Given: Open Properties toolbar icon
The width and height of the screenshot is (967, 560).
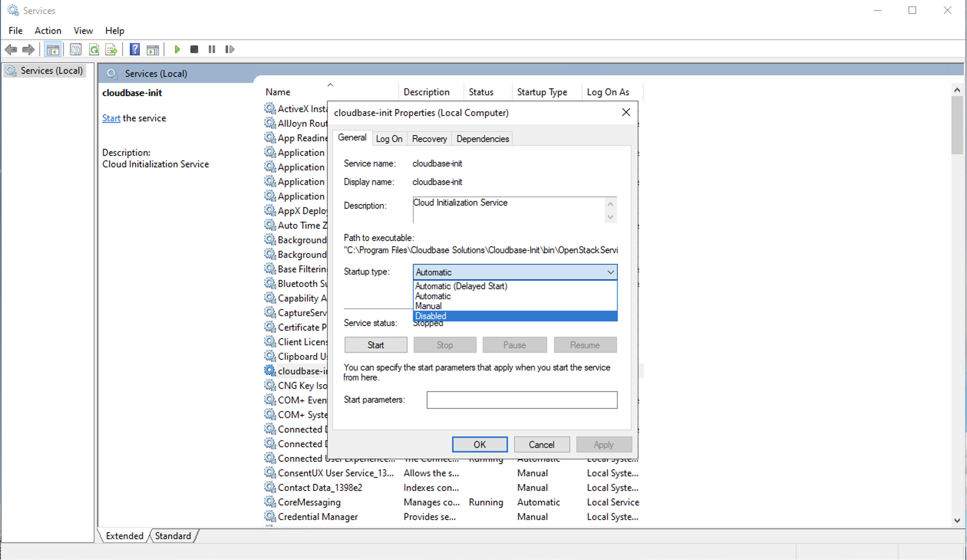Looking at the screenshot, I should (x=76, y=49).
